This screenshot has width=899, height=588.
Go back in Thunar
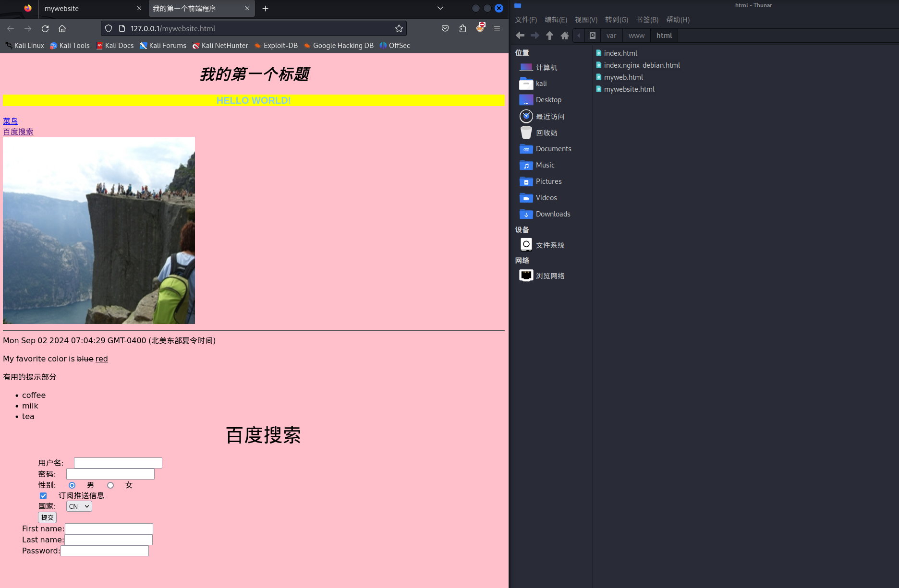click(x=520, y=36)
